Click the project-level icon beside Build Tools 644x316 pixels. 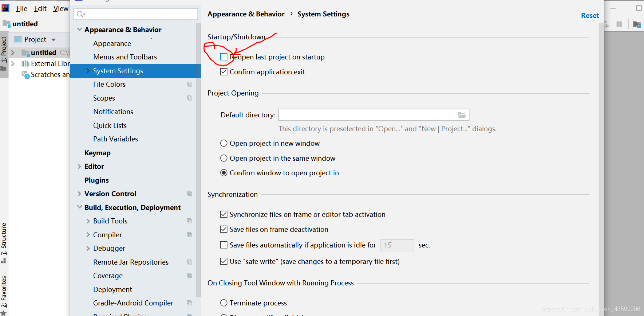(x=189, y=221)
